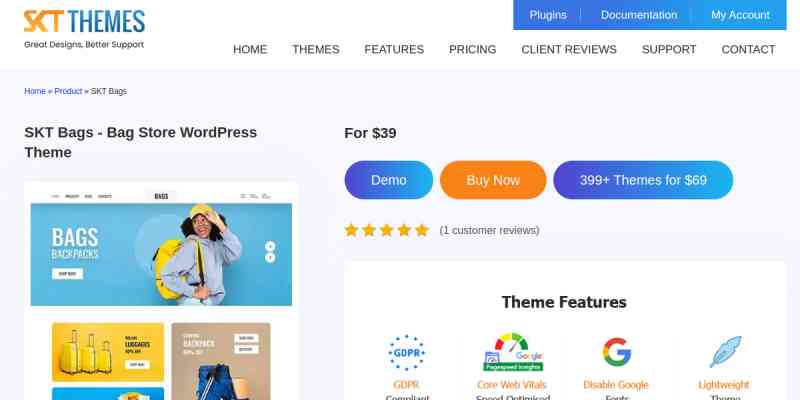Screen dimensions: 800x400
Task: Go to My Account
Action: (740, 15)
